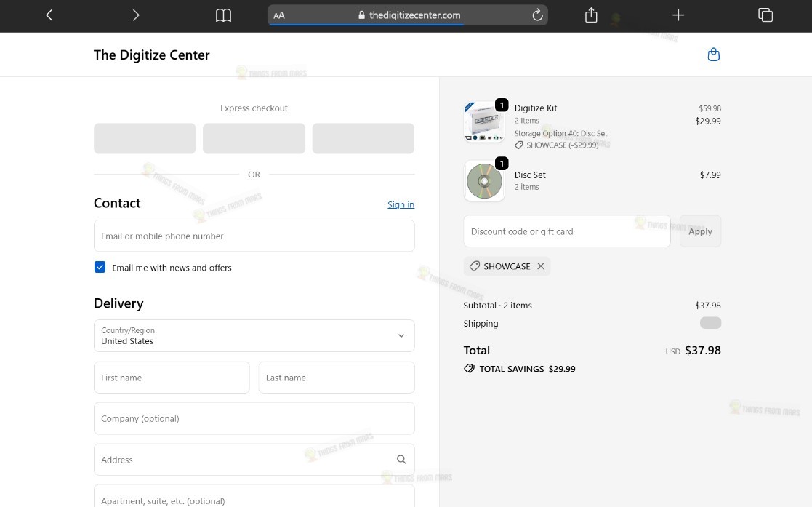Viewport: 812px width, 507px height.
Task: Click the Sign in link
Action: [401, 204]
